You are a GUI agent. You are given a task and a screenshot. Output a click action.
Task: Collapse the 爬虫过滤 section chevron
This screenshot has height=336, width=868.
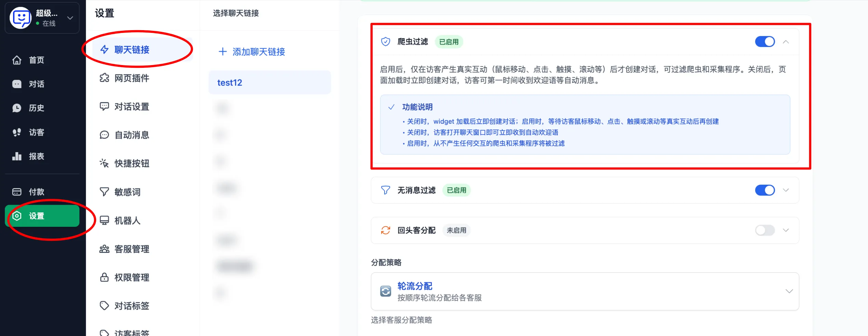(786, 41)
